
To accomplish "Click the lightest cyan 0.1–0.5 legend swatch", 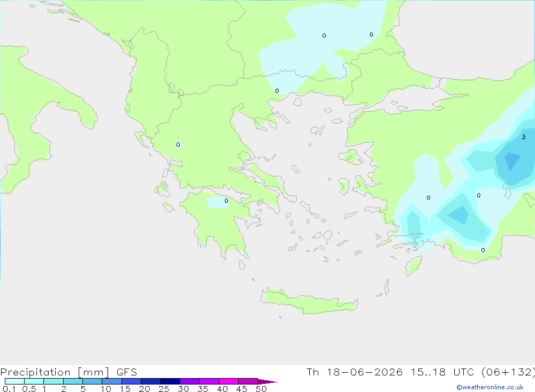I will click(x=14, y=381).
